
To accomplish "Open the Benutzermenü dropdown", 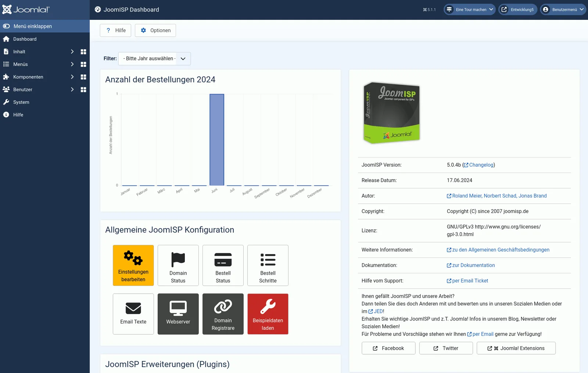I will point(563,10).
